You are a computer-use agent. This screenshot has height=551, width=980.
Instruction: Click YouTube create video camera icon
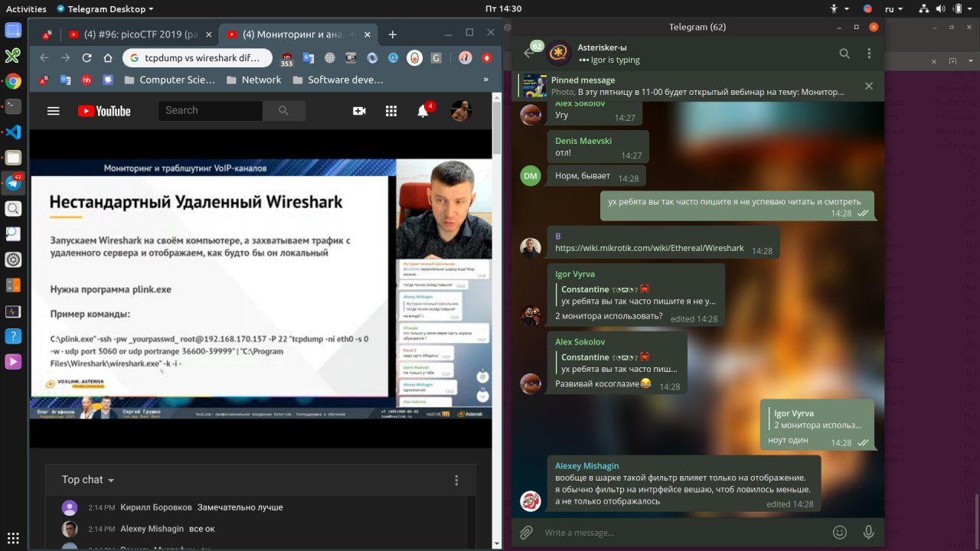click(359, 111)
